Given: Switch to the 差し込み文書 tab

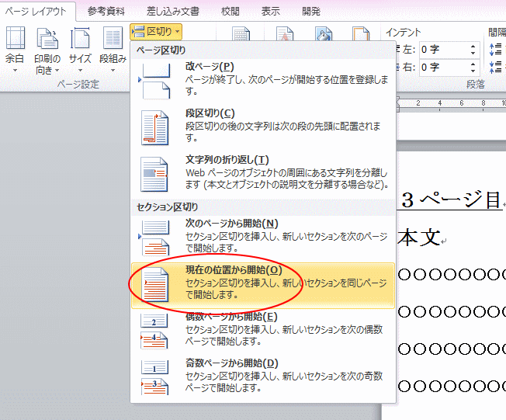Looking at the screenshot, I should [172, 12].
